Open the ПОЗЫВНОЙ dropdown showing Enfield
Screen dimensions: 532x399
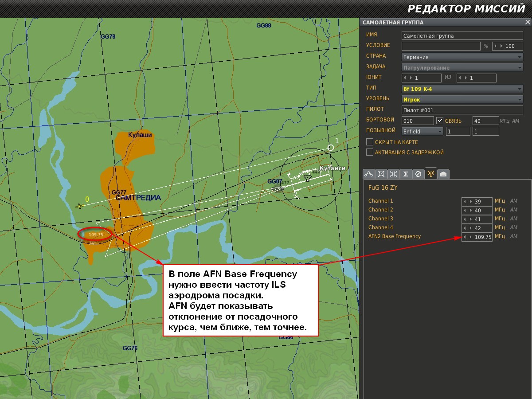pyautogui.click(x=422, y=131)
